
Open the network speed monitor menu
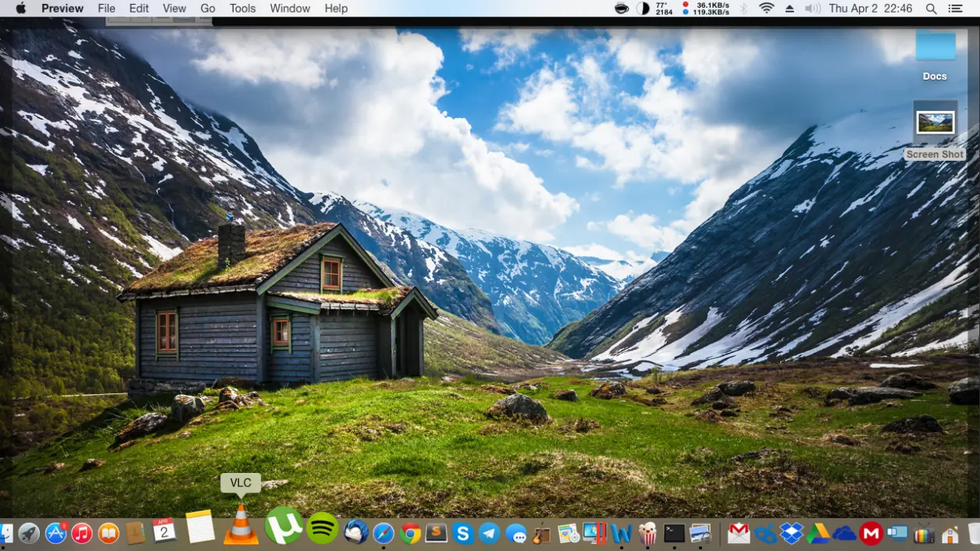pos(705,9)
